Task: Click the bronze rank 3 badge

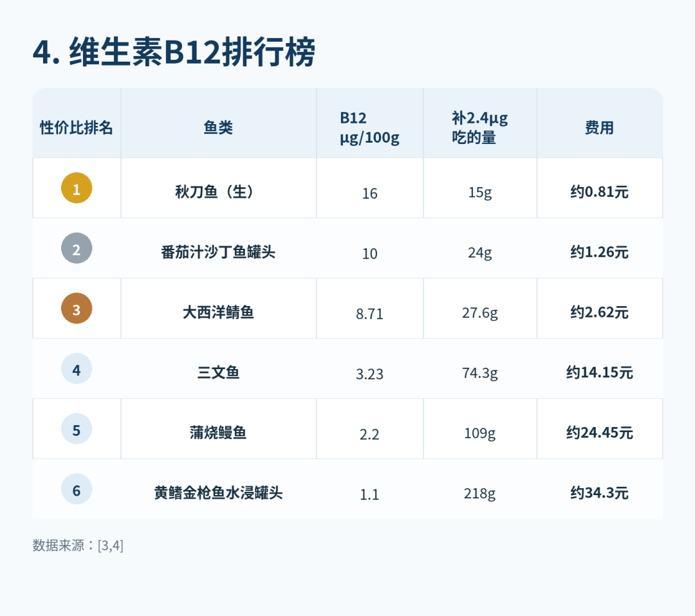Action: coord(77,308)
